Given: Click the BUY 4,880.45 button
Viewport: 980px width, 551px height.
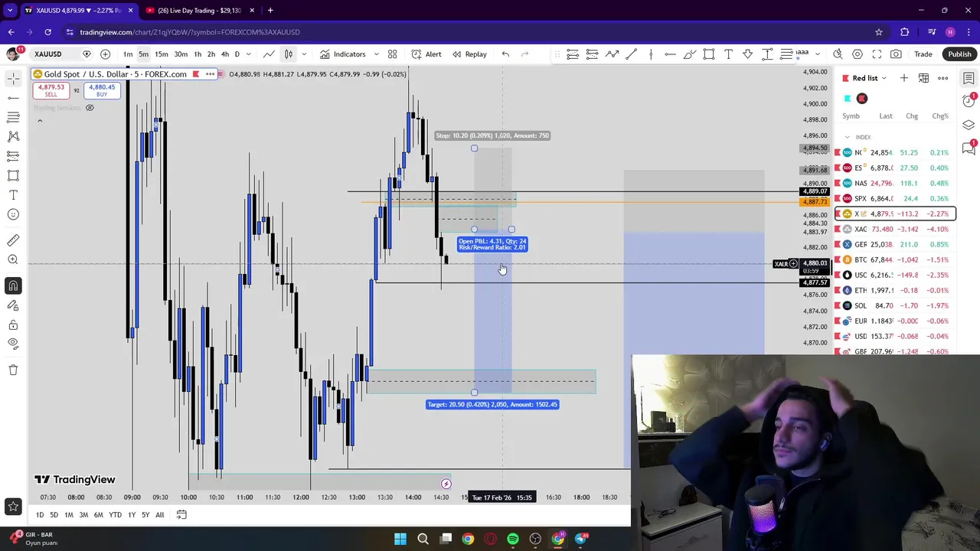Looking at the screenshot, I should tap(102, 90).
